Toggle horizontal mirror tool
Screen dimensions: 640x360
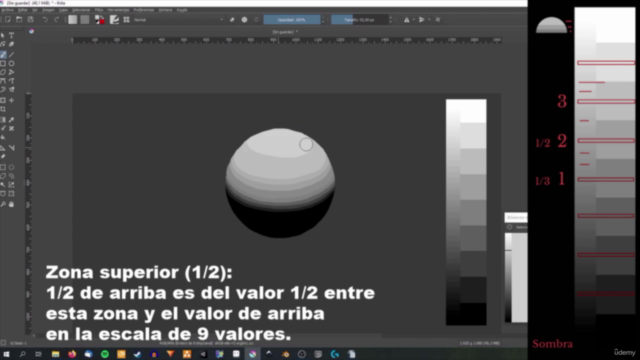[x=407, y=20]
